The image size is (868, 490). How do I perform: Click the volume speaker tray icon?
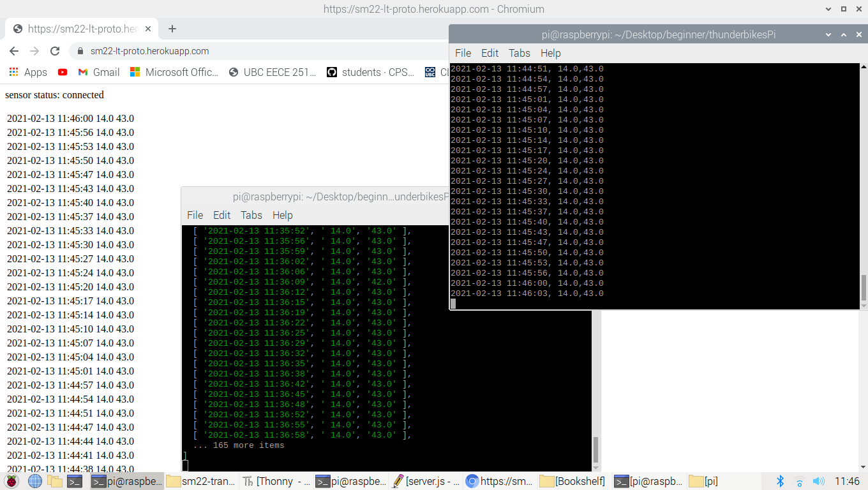(818, 481)
